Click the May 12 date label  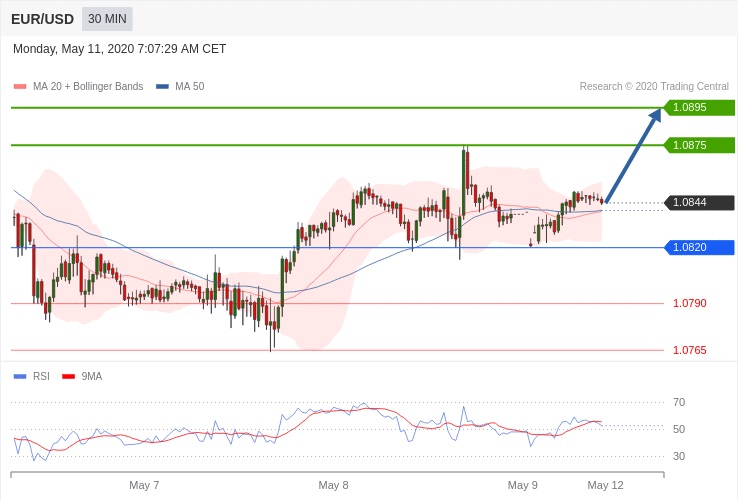click(x=605, y=485)
